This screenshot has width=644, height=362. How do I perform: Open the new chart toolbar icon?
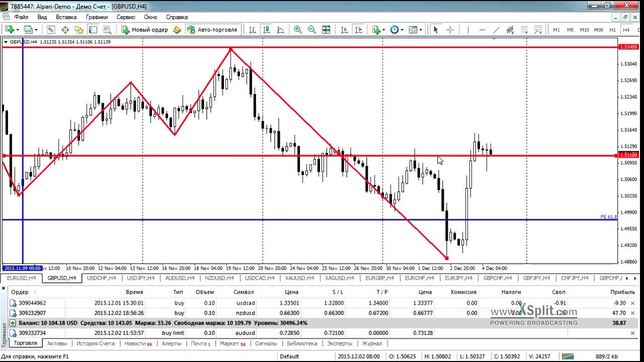point(10,30)
